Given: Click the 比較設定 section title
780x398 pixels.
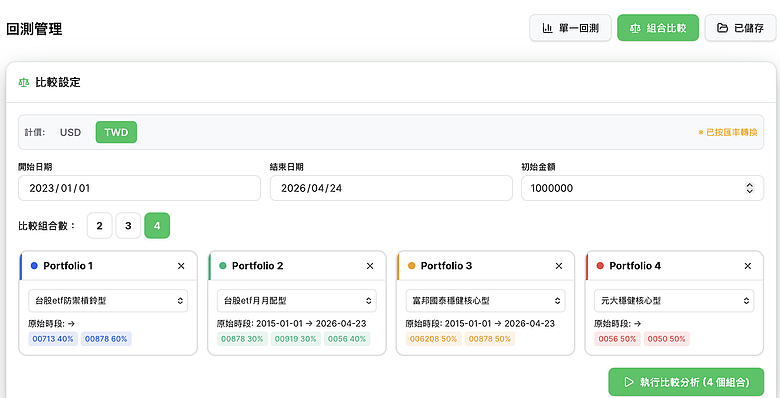Looking at the screenshot, I should [x=58, y=83].
